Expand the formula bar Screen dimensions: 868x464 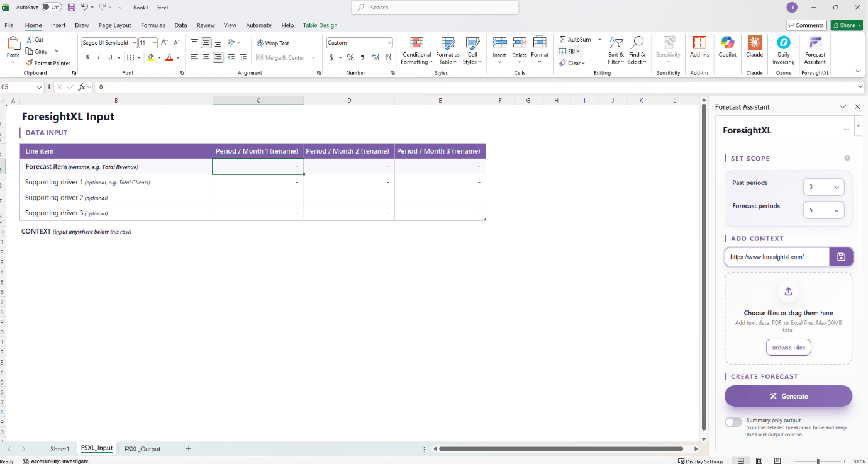click(860, 87)
